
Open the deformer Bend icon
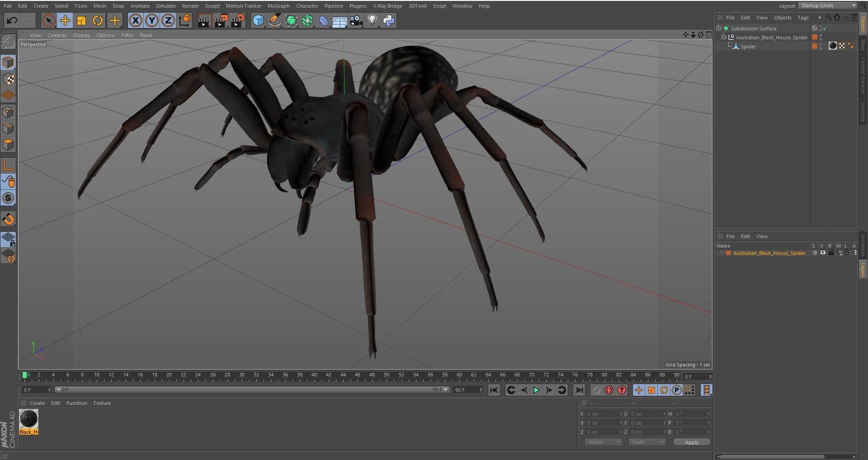(324, 20)
